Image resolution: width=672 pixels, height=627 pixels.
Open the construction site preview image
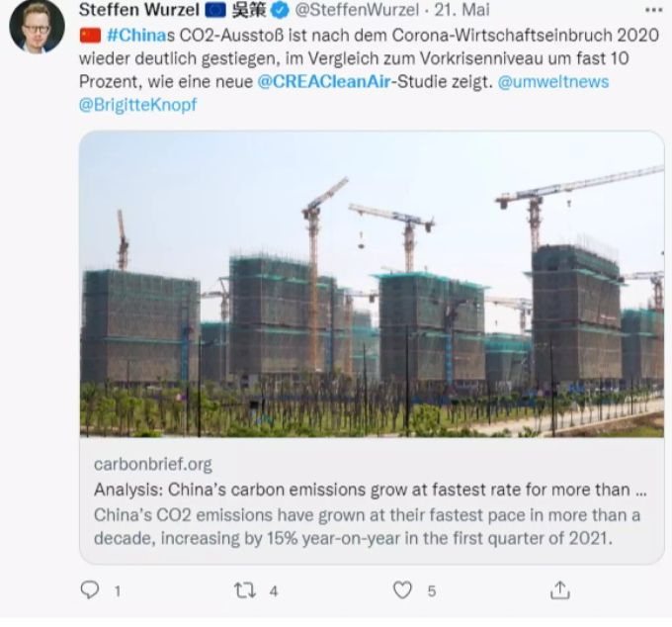372,285
